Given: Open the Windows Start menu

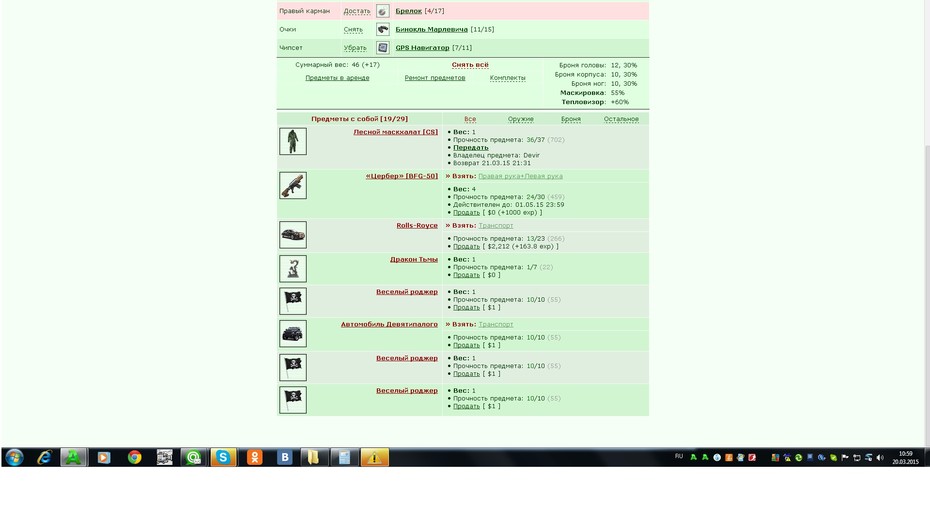Looking at the screenshot, I should tap(14, 457).
